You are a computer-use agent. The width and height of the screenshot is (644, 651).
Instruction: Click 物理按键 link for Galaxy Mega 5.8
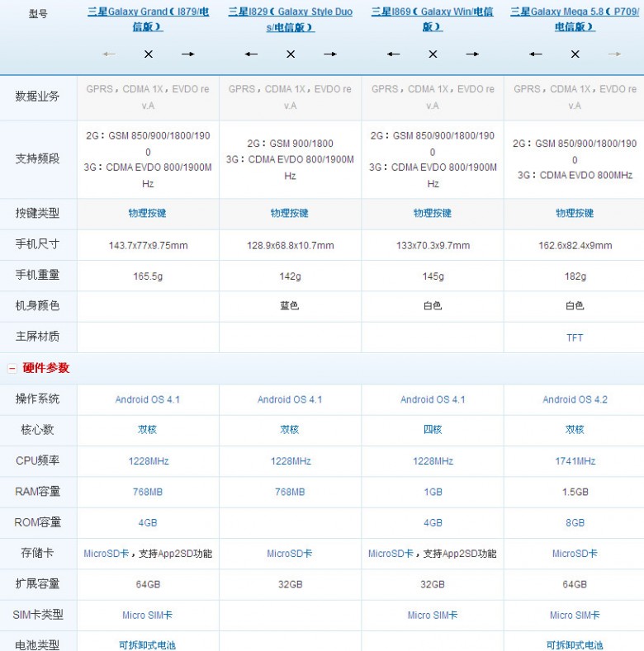coord(575,214)
